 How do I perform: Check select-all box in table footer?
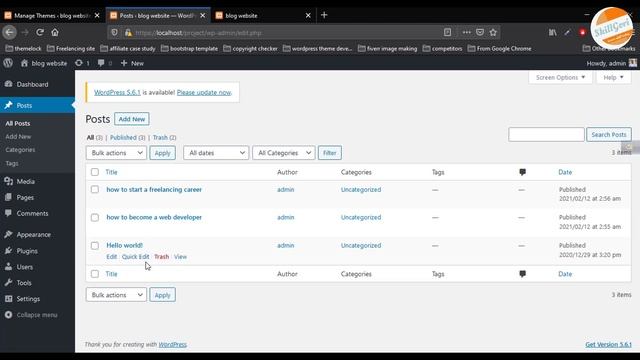pos(95,274)
